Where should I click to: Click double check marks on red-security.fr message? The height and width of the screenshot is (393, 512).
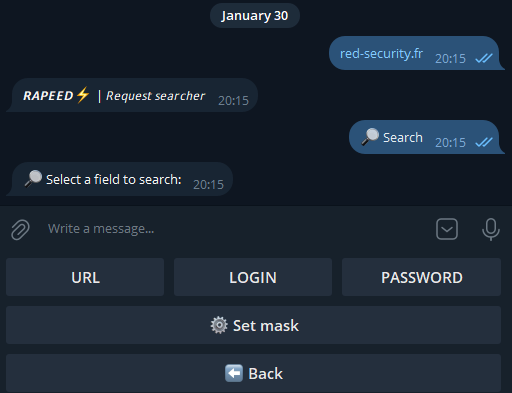click(x=484, y=59)
